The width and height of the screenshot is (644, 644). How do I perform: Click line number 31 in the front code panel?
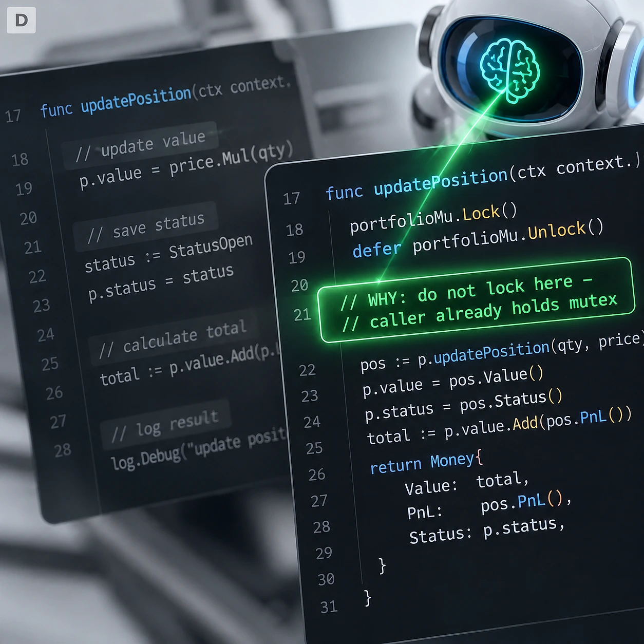[x=329, y=607]
